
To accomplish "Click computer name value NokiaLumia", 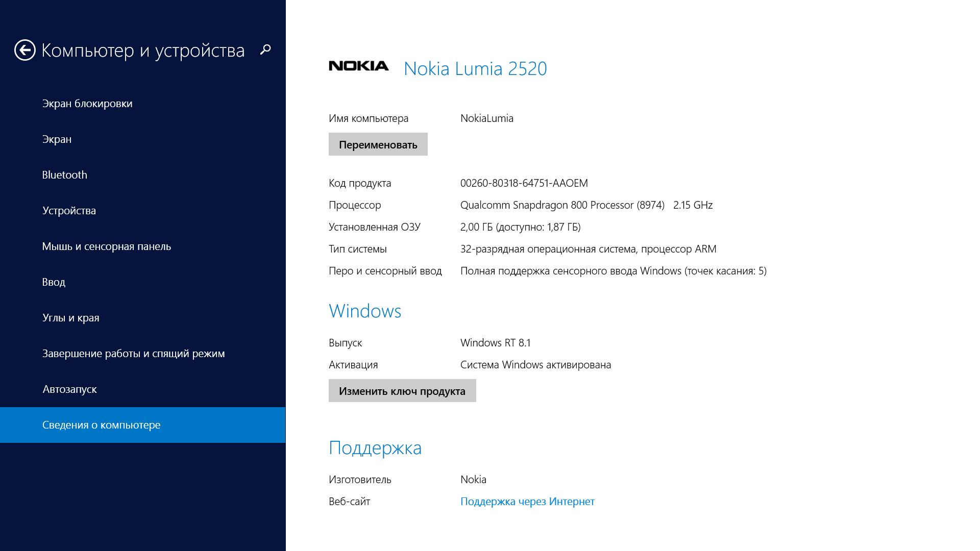I will click(487, 118).
